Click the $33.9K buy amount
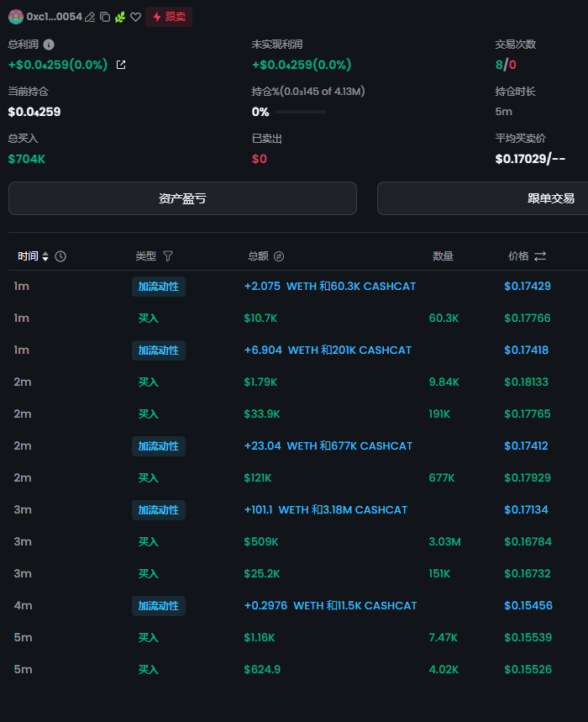 tap(262, 414)
